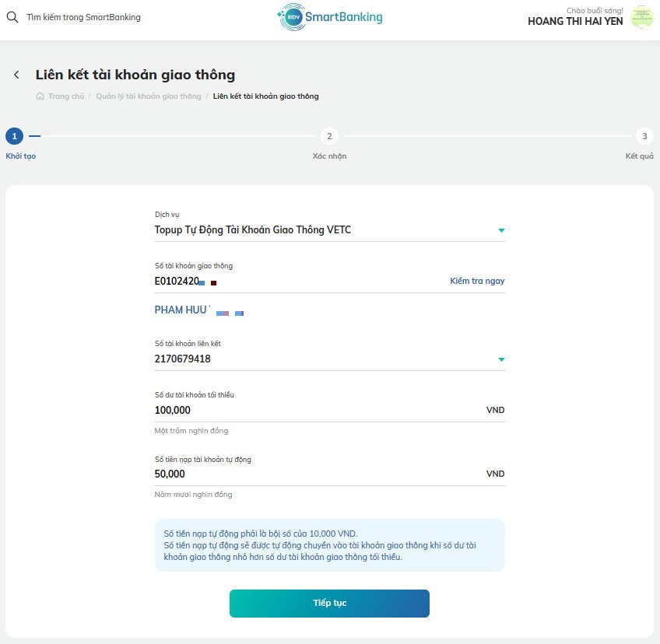Select step 1 Khởi tạo circle

coord(14,136)
